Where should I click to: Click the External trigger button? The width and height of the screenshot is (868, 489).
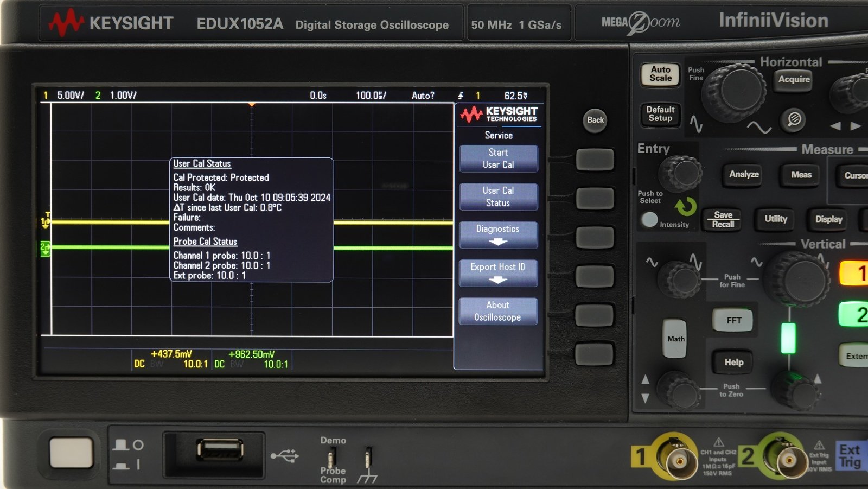(854, 356)
